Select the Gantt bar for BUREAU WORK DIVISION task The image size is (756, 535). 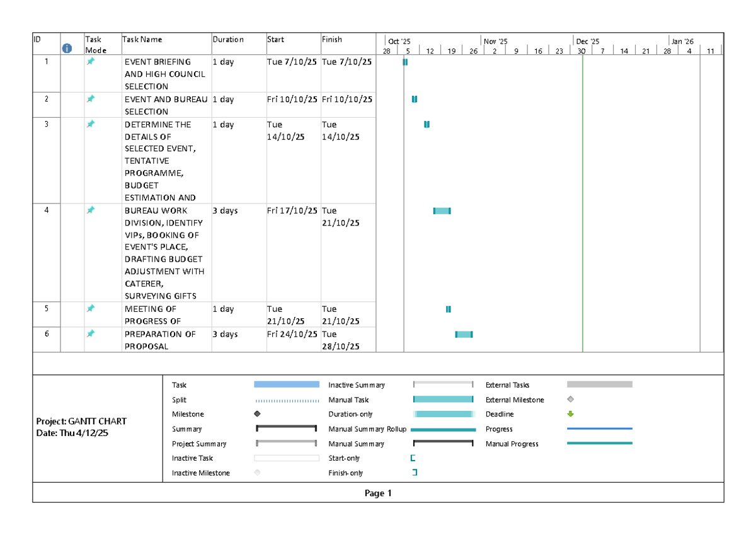tap(441, 210)
